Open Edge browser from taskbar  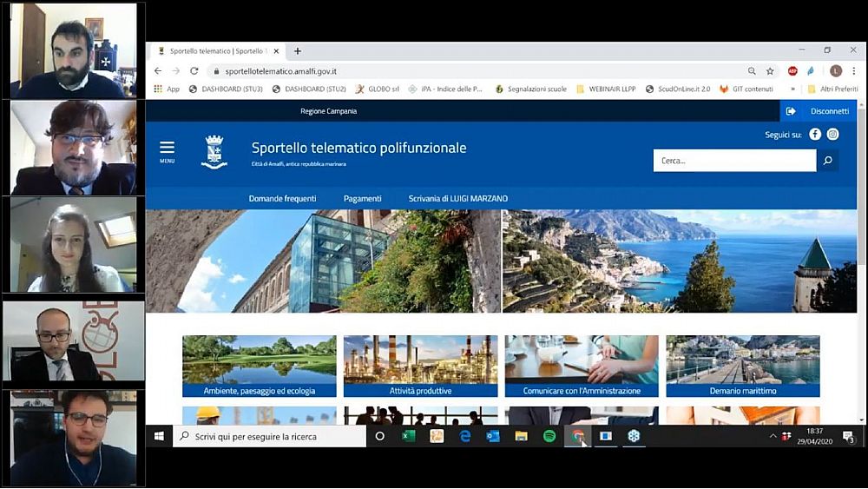tap(465, 436)
